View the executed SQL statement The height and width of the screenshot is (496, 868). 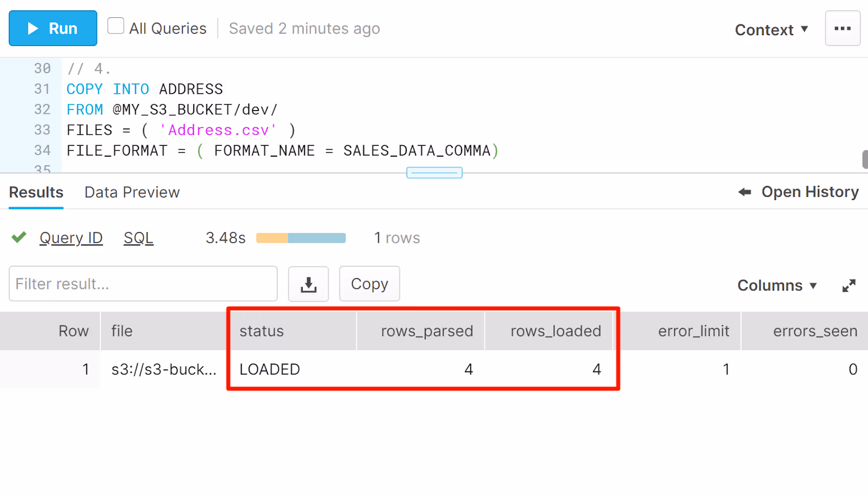click(138, 237)
